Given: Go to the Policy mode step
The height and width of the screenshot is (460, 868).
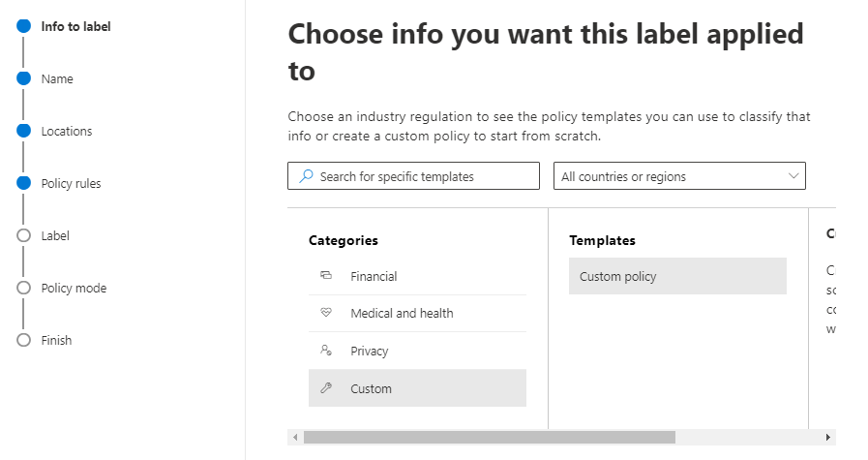Looking at the screenshot, I should tap(74, 288).
